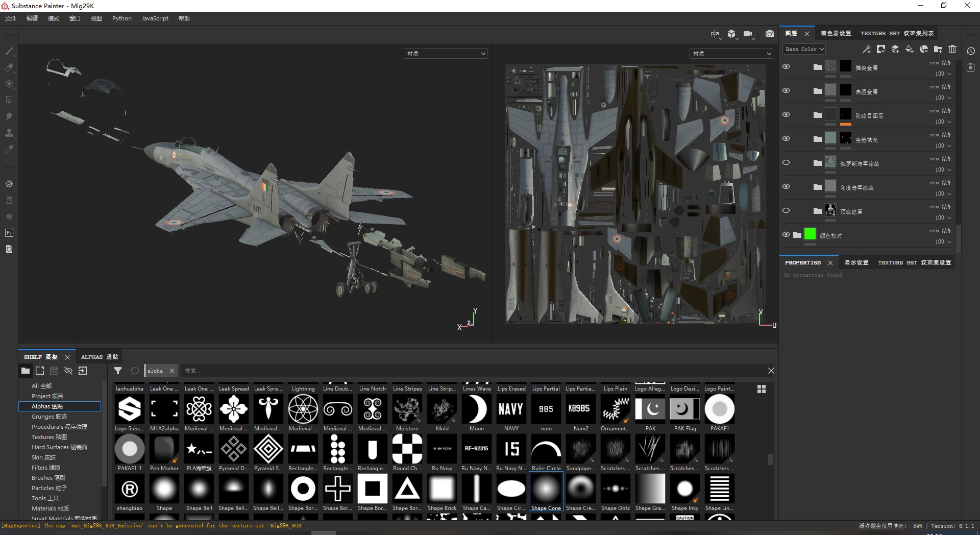This screenshot has width=980, height=535.
Task: Click the shelf import resources icon
Action: pos(83,371)
